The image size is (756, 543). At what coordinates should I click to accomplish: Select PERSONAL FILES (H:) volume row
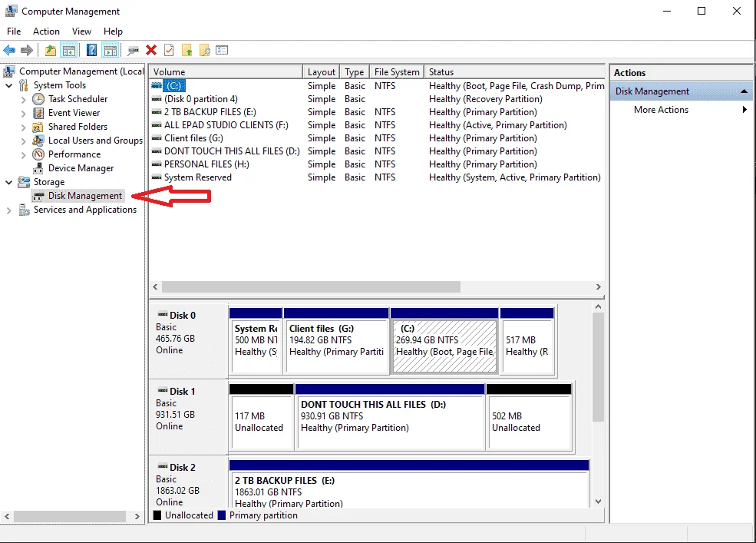[377, 164]
